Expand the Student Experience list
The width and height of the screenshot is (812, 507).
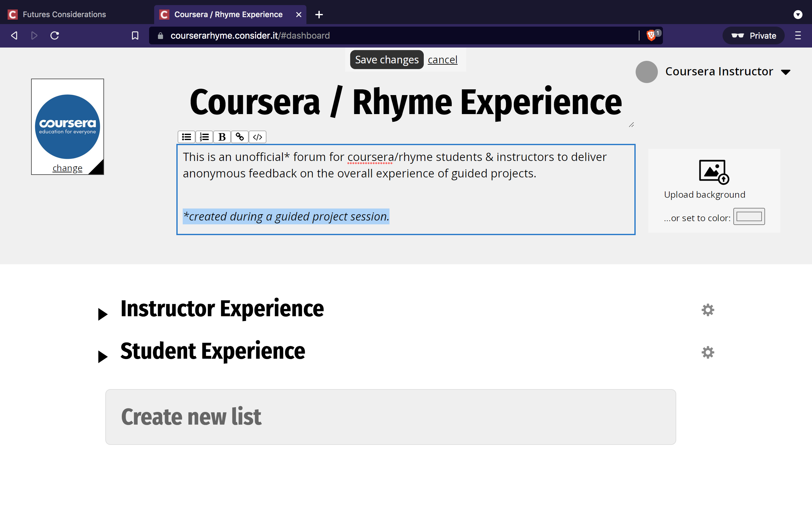(x=102, y=356)
